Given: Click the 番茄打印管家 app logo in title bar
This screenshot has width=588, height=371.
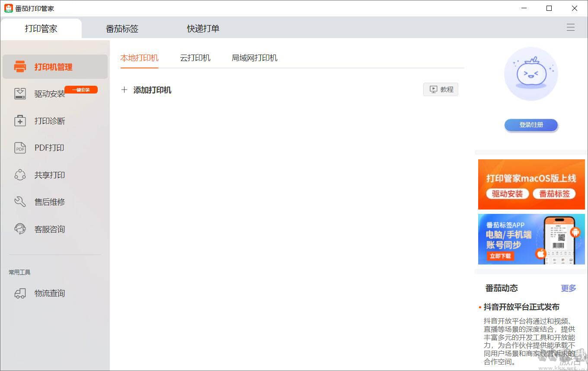Looking at the screenshot, I should click(8, 8).
